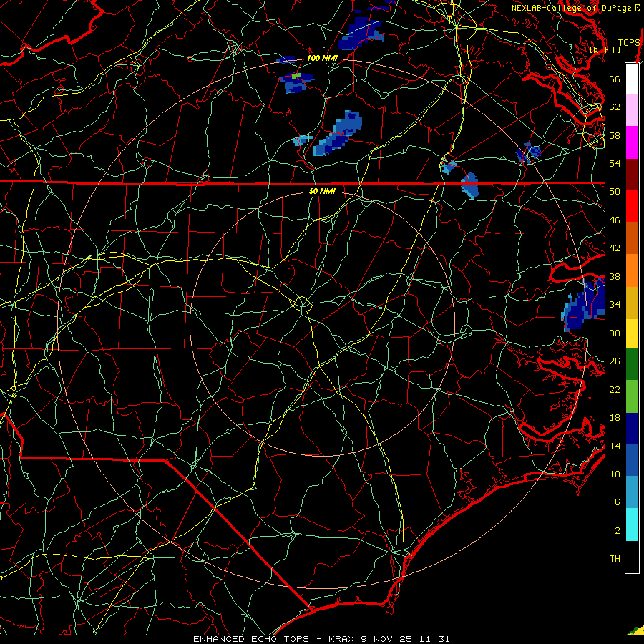
Task: Click the green pixel in echo below 100 NMI label
Action: click(295, 76)
